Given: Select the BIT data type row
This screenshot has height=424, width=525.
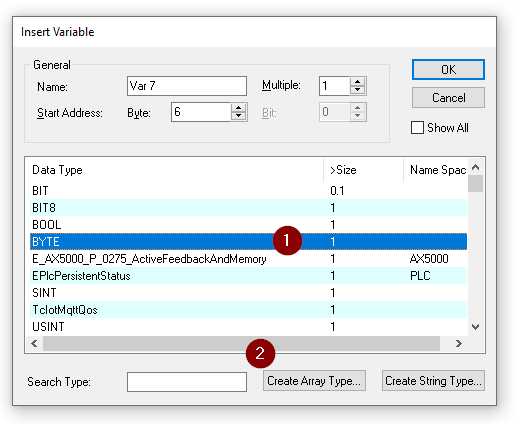Looking at the screenshot, I should 248,191.
